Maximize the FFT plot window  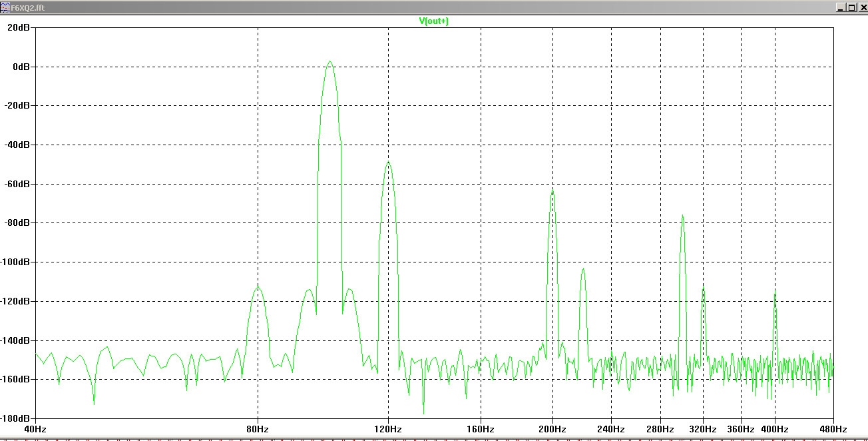pos(851,7)
